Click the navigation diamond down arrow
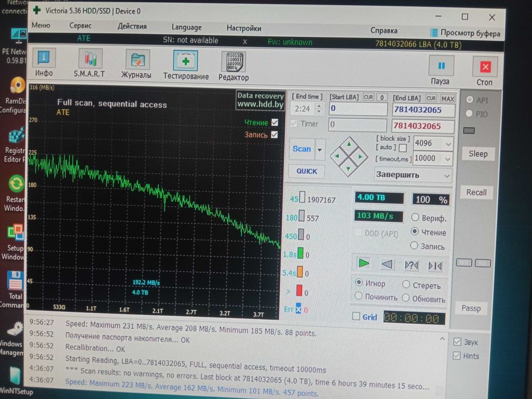 348,169
